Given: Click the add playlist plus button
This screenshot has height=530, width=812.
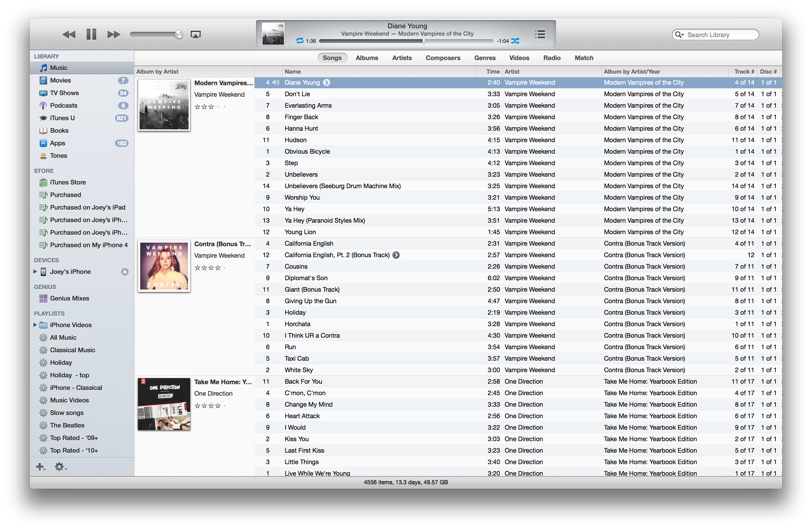Looking at the screenshot, I should [40, 467].
